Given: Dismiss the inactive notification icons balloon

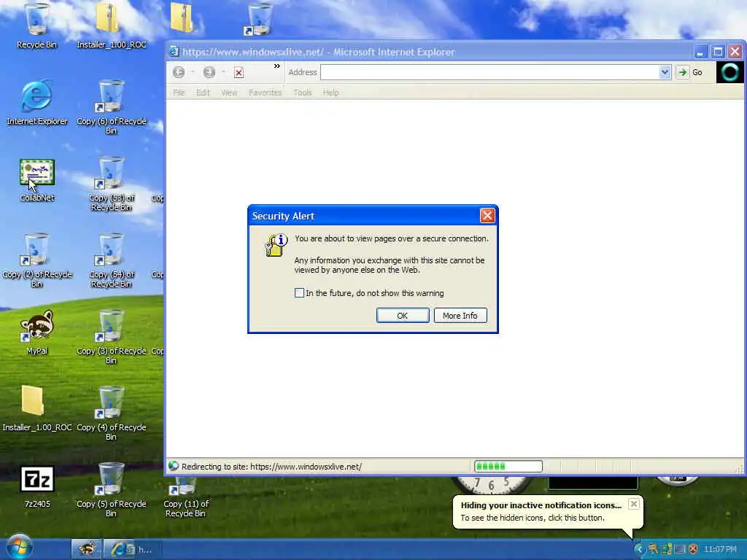Looking at the screenshot, I should pos(634,504).
